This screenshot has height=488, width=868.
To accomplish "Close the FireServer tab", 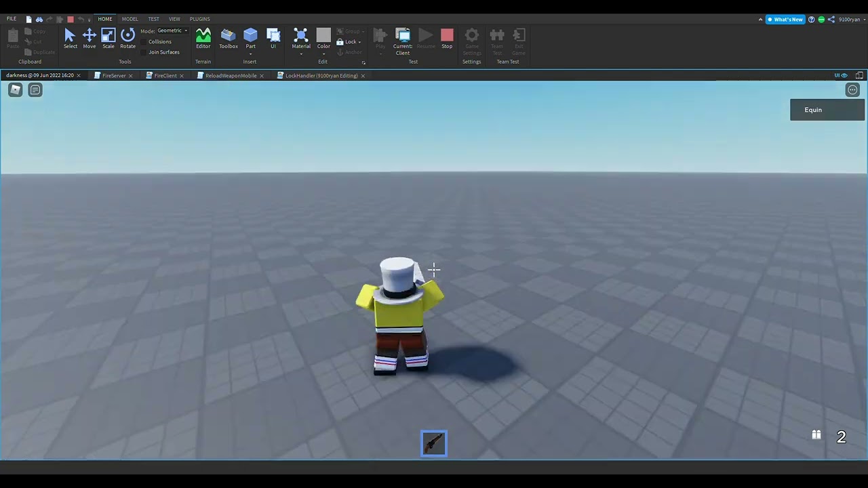I will tap(131, 75).
